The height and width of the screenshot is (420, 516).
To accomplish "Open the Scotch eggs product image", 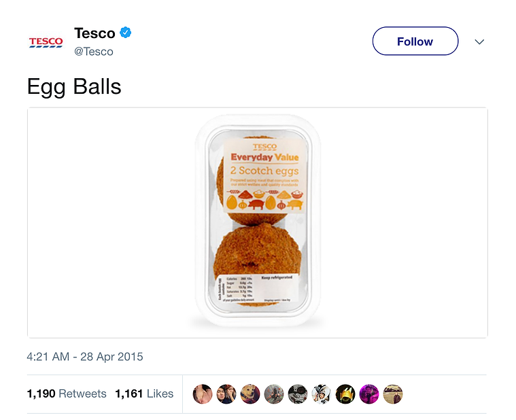I will tap(258, 223).
